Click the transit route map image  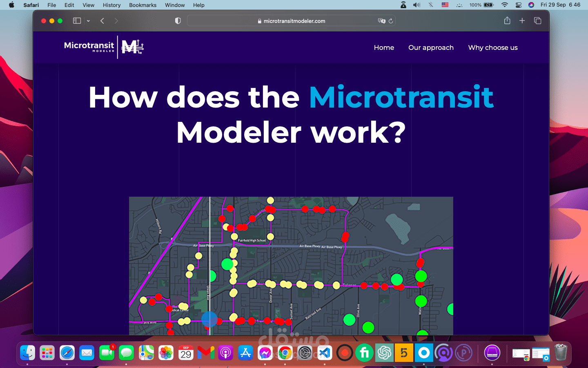291,266
